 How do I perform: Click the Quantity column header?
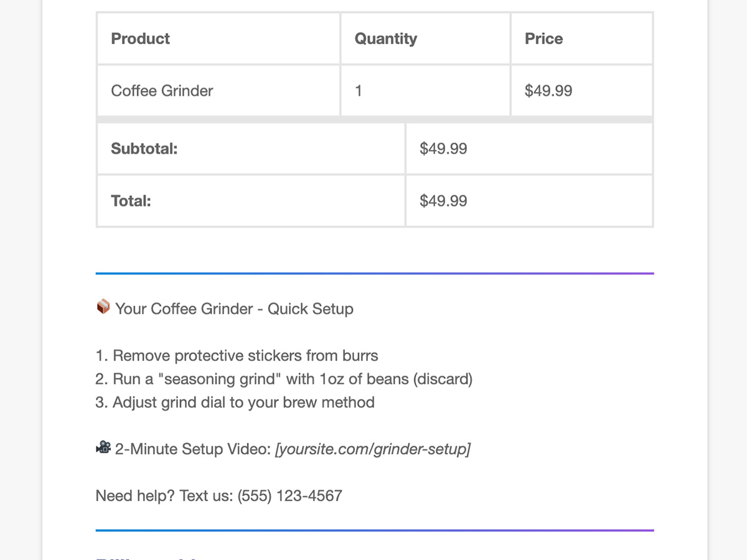[385, 39]
